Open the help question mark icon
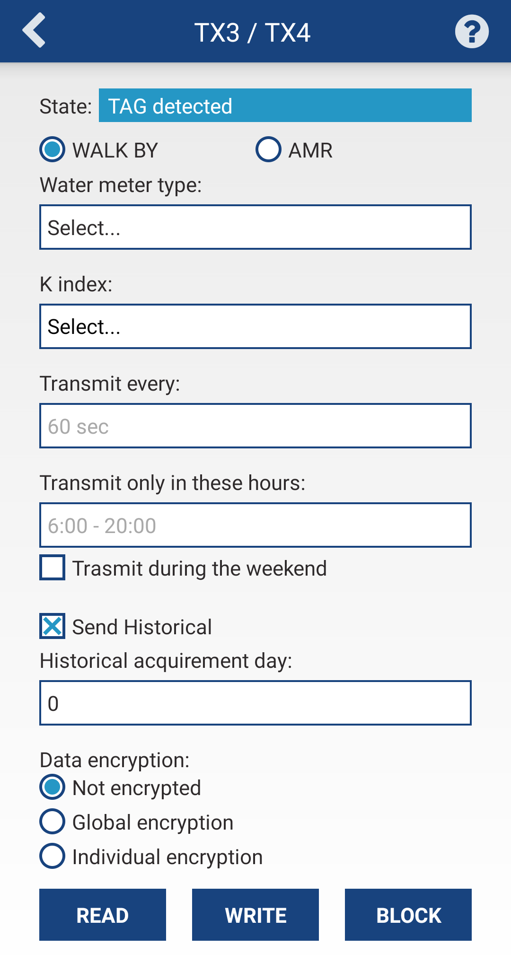 [471, 32]
